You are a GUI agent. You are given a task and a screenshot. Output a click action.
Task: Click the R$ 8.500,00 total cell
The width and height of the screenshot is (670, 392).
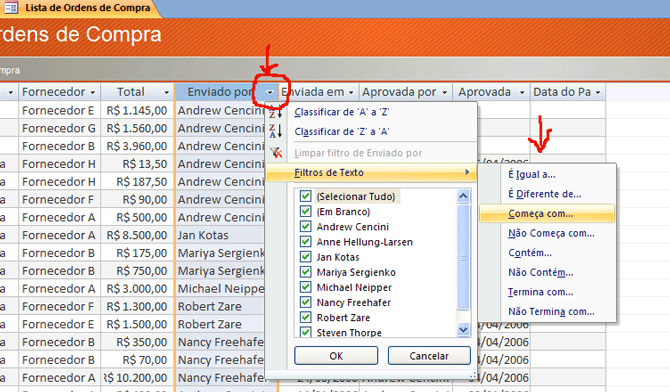pyautogui.click(x=137, y=235)
